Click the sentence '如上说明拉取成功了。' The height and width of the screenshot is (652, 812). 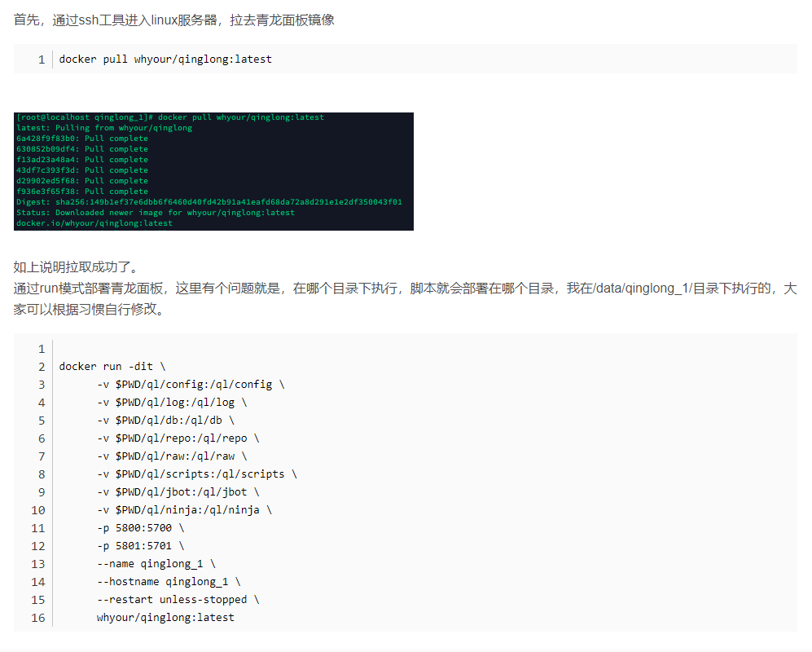tap(77, 267)
